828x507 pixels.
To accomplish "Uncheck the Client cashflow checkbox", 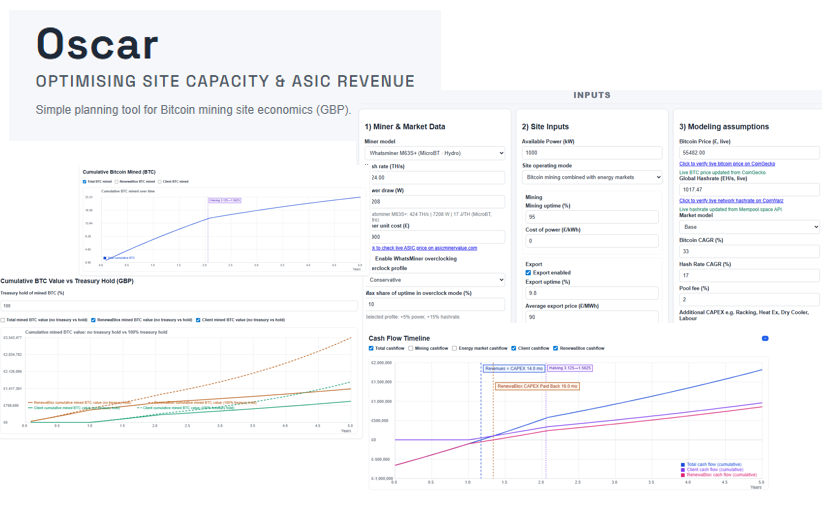I will [514, 348].
